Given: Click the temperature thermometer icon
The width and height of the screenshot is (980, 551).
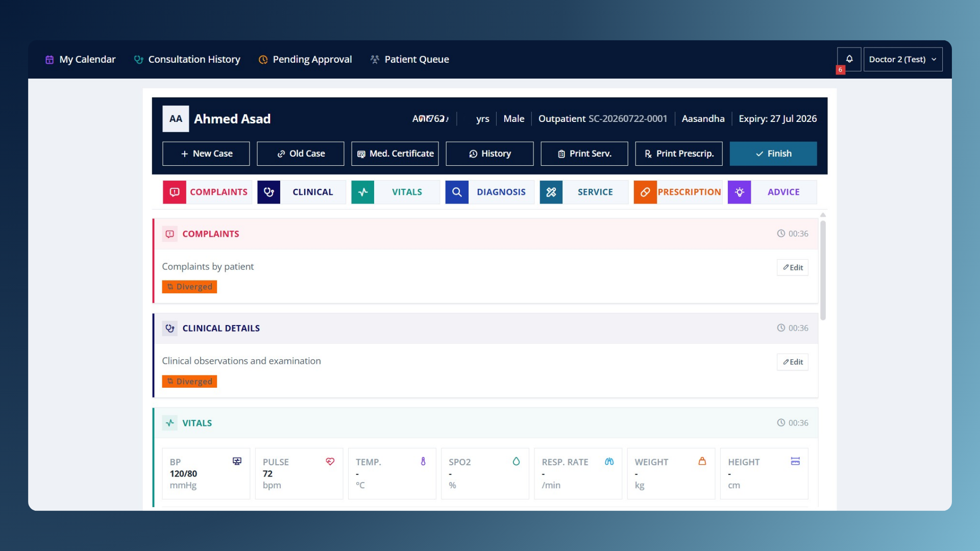Looking at the screenshot, I should tap(423, 461).
